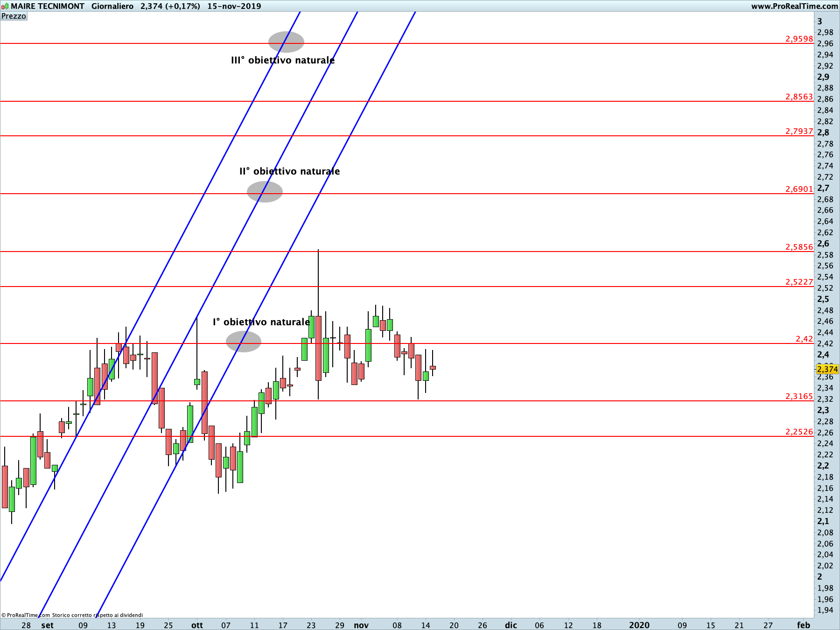Click the Prezzo panel label
Viewport: 840px width, 630px height.
coord(14,16)
